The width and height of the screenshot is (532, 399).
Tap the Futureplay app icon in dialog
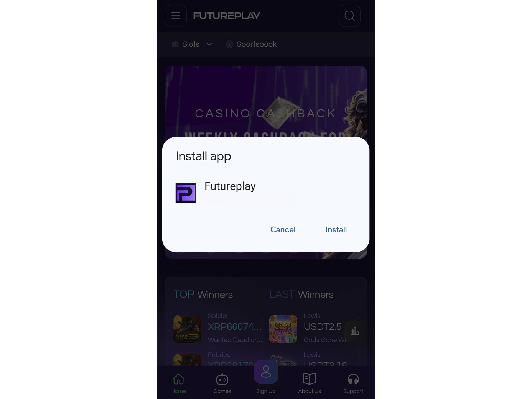click(x=186, y=192)
